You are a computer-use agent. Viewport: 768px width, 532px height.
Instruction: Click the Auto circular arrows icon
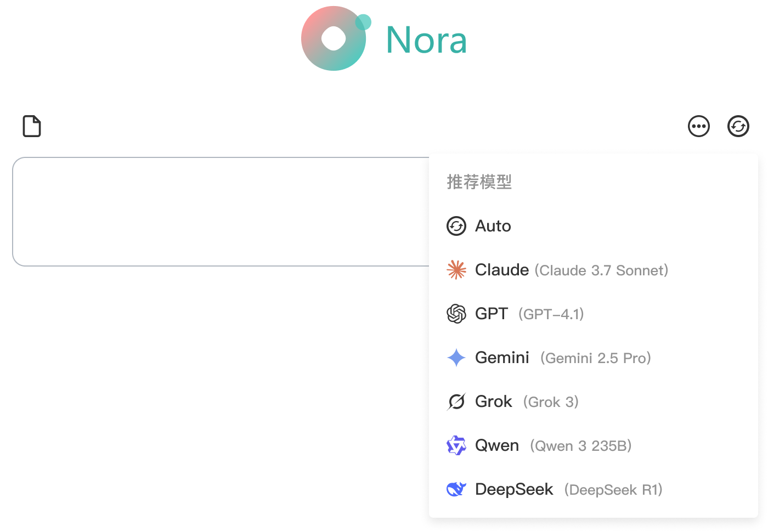[456, 226]
